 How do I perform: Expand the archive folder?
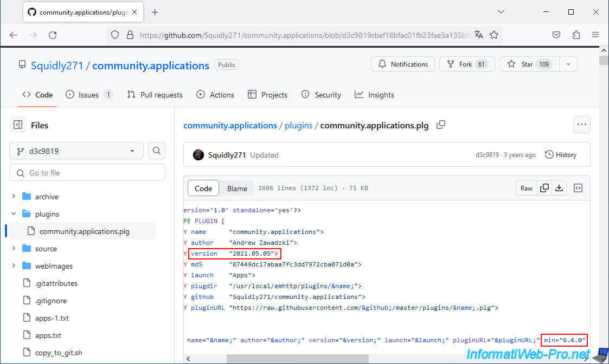[x=14, y=197]
